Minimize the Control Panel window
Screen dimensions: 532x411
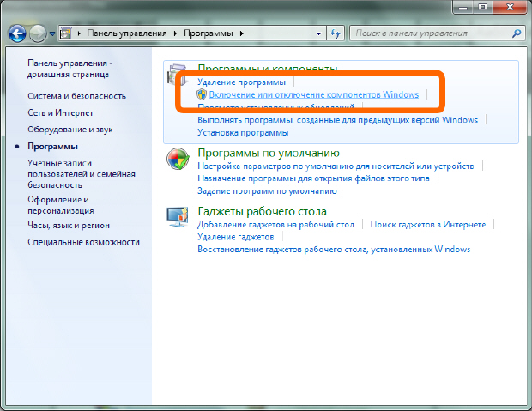(x=462, y=7)
